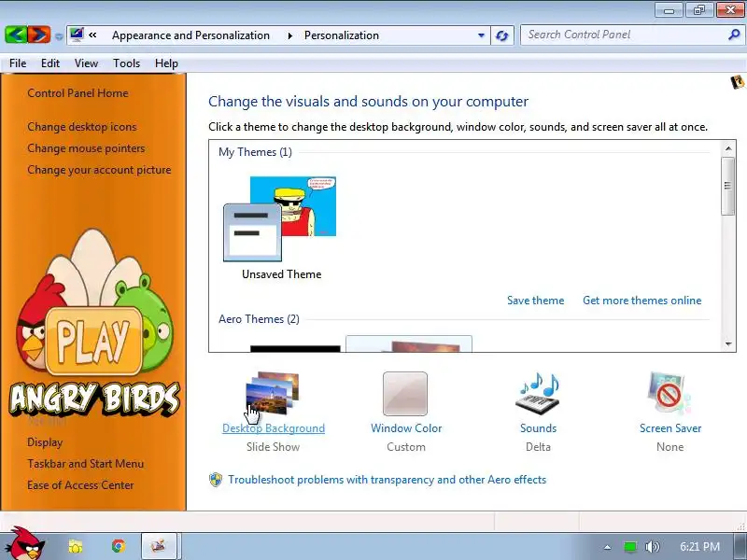The height and width of the screenshot is (560, 747).
Task: Click the Sounds keyboard and notes icon
Action: (x=538, y=393)
